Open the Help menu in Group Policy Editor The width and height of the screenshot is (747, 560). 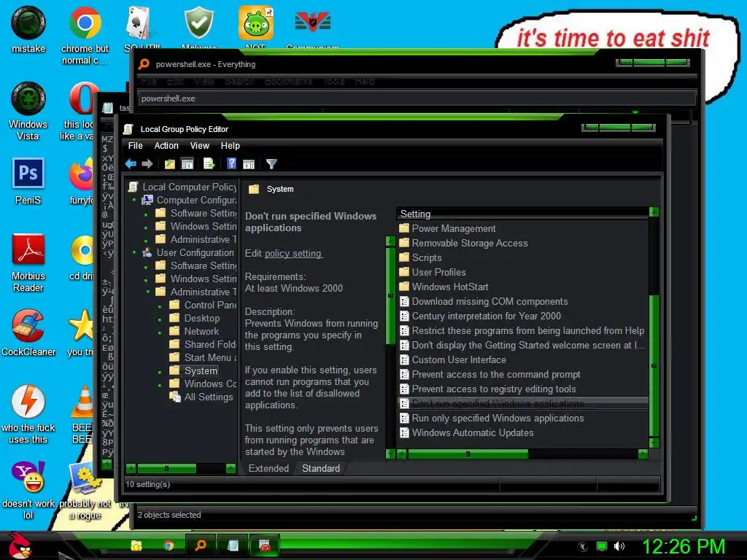pos(230,146)
